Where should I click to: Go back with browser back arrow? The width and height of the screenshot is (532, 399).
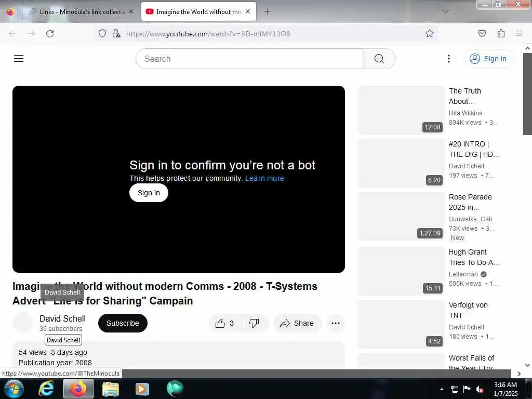click(x=12, y=34)
